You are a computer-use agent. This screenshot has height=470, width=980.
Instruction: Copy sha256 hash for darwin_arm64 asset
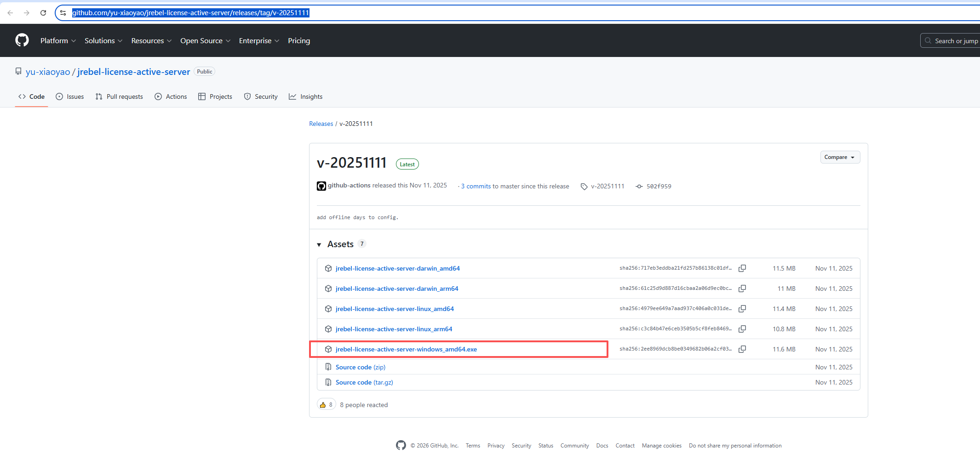tap(742, 289)
